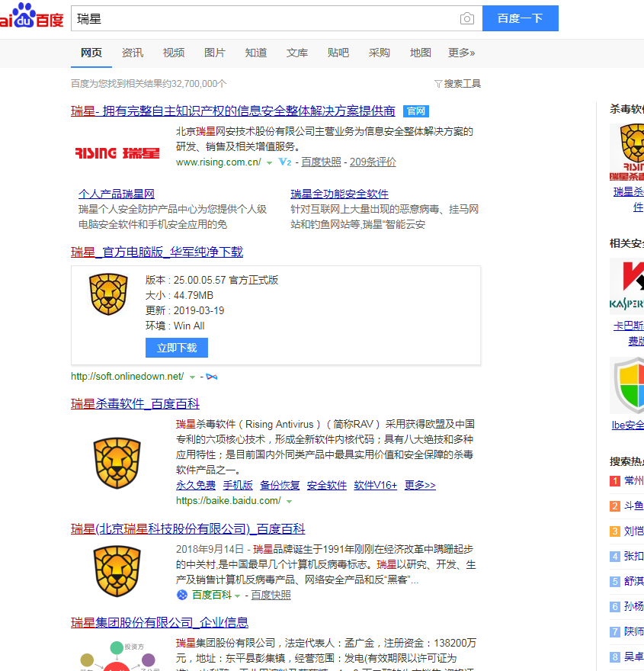Click the V2 credibility badge icon
This screenshot has width=644, height=671.
tap(285, 162)
